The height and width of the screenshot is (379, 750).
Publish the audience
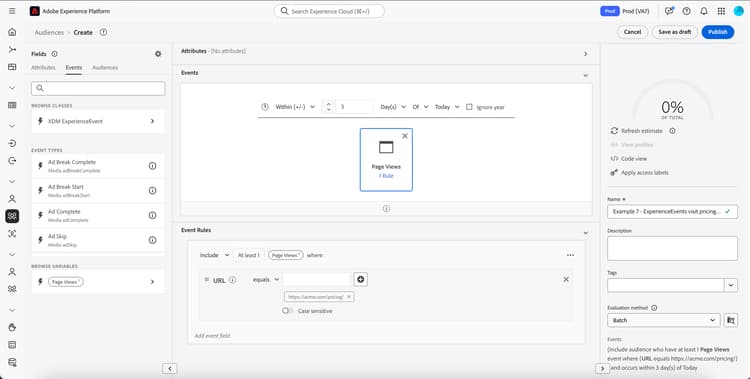pos(717,32)
